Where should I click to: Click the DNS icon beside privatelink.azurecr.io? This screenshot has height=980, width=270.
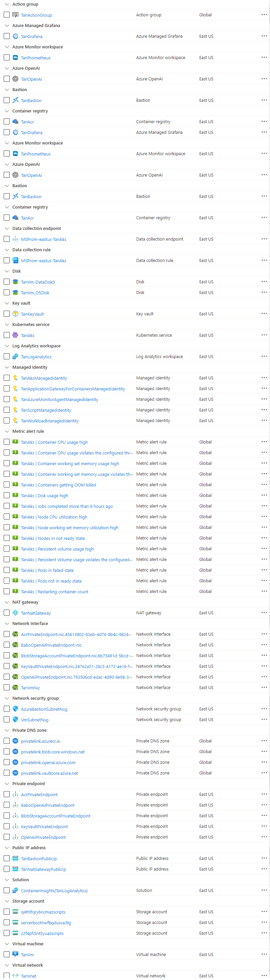(15, 741)
